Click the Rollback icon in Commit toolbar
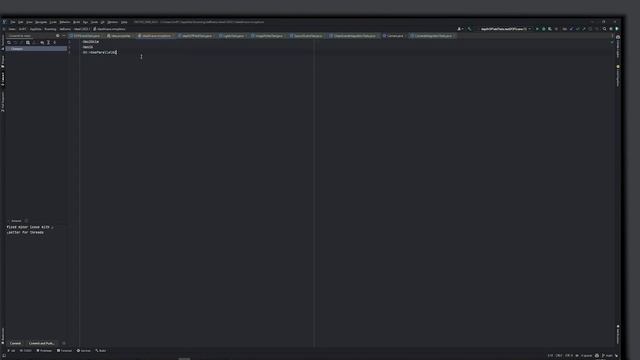Viewport: 640px width, 360px height. pyautogui.click(x=16, y=42)
